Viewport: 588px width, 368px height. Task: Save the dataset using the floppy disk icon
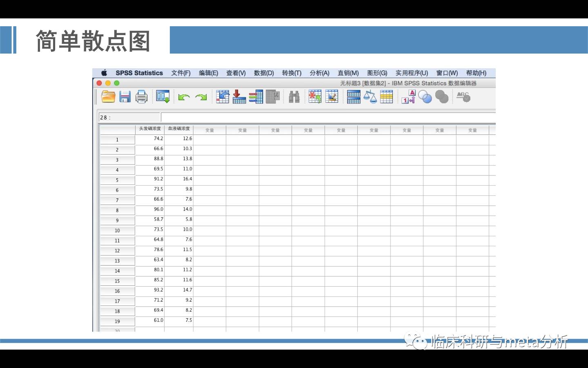pos(125,96)
